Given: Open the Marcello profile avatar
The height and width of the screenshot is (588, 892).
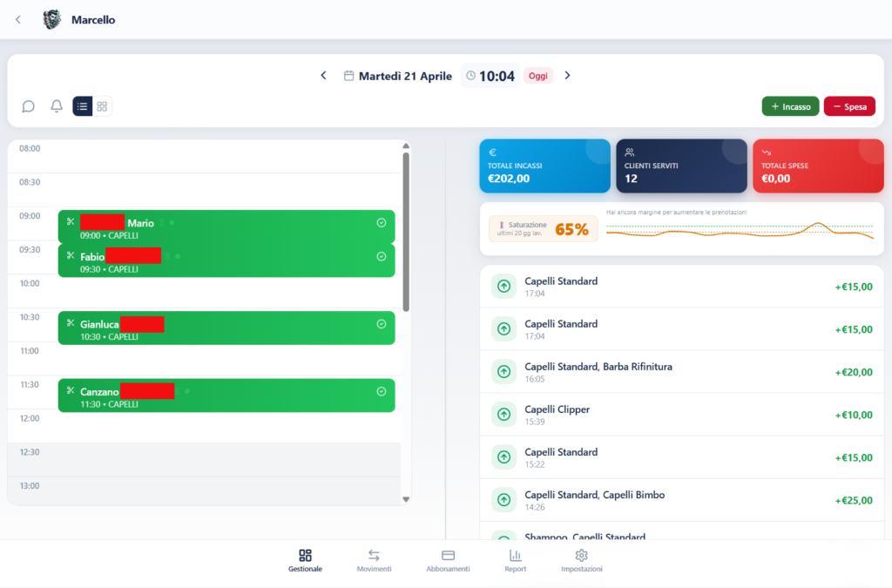Looking at the screenshot, I should (x=51, y=20).
